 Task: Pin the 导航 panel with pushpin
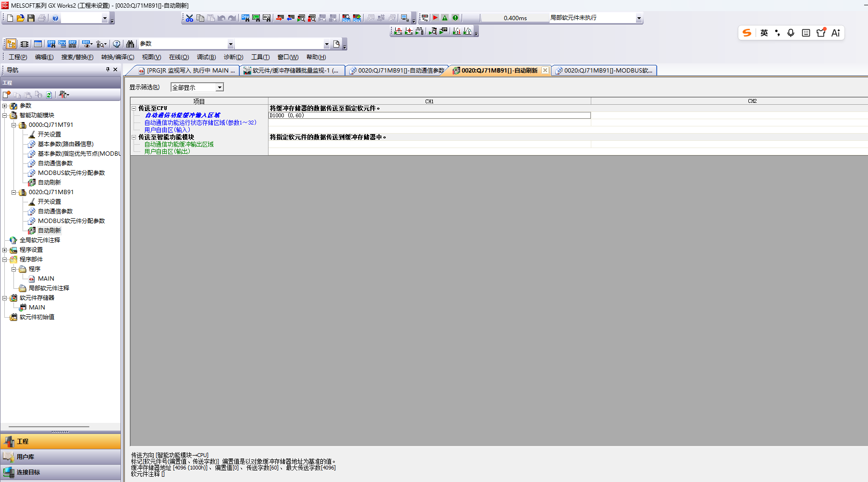tap(108, 70)
